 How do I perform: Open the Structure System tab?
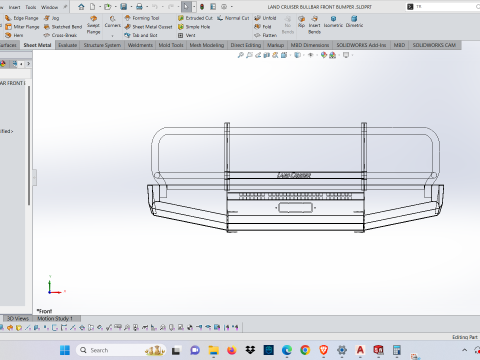coord(102,45)
